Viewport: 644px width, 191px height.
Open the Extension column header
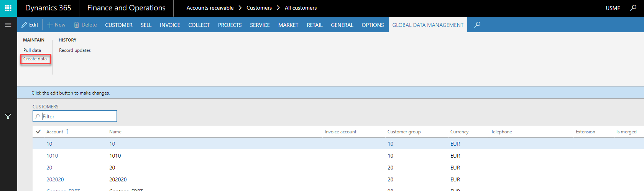[585, 132]
